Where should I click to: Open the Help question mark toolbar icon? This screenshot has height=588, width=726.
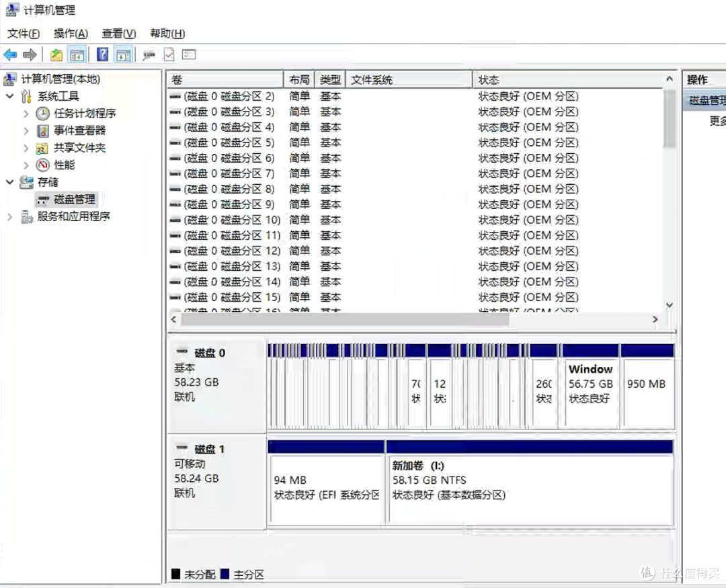click(x=102, y=54)
